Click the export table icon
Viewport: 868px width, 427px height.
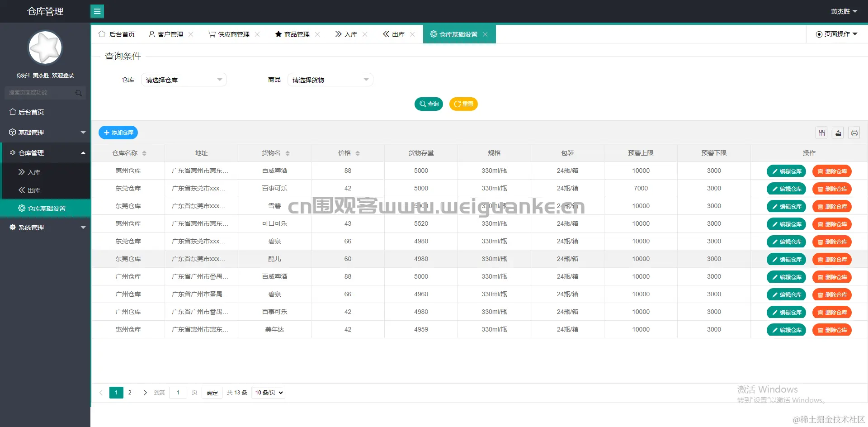click(x=838, y=133)
